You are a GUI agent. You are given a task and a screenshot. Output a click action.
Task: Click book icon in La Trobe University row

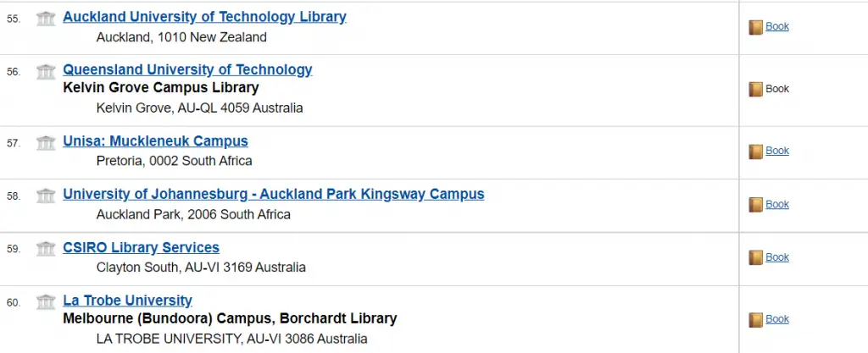tap(755, 320)
